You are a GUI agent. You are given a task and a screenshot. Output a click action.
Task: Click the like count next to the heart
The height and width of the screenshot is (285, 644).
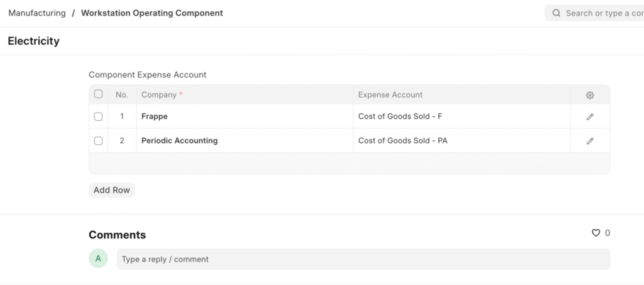click(608, 233)
